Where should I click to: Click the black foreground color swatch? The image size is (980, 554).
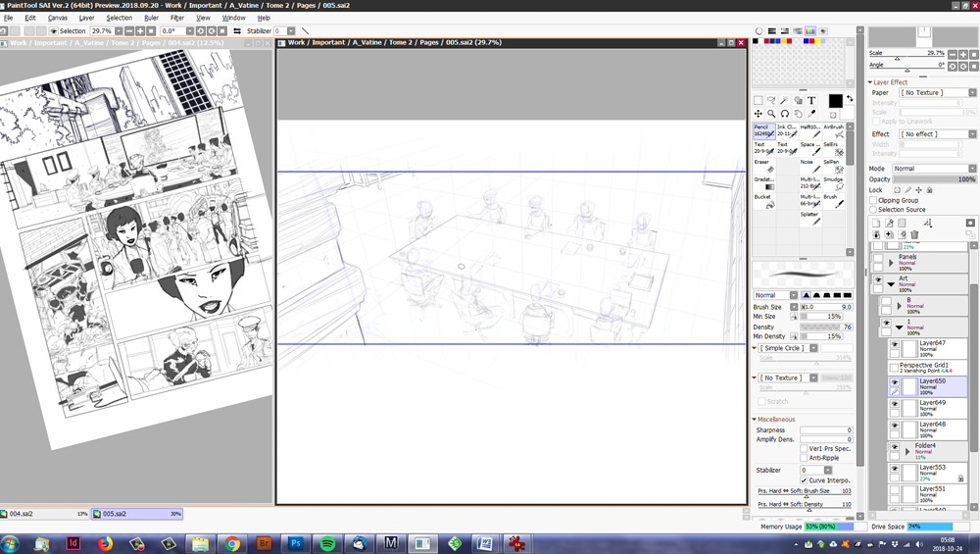[x=835, y=101]
